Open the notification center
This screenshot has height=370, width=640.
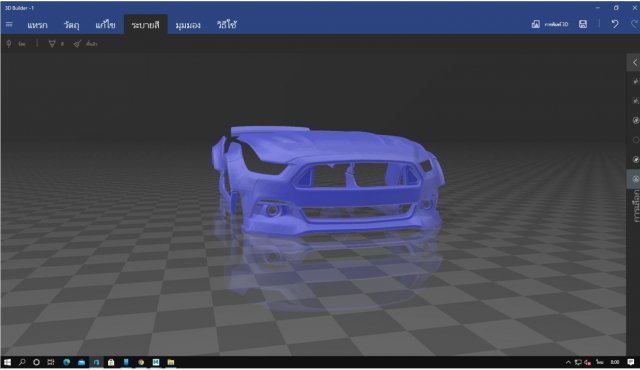[631, 362]
